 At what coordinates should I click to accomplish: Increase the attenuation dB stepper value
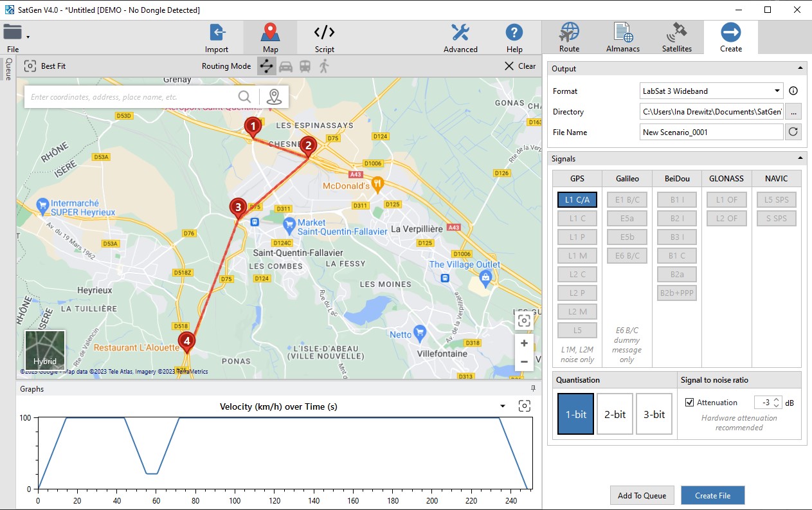tap(777, 399)
